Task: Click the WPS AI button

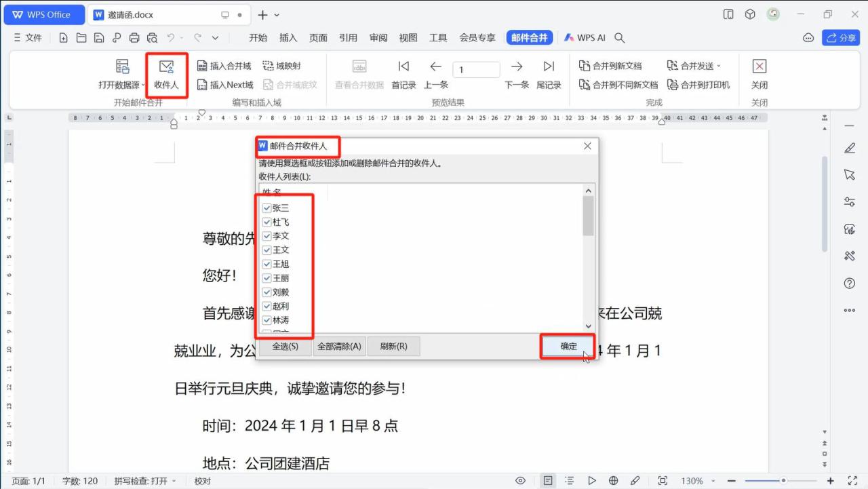Action: 585,38
